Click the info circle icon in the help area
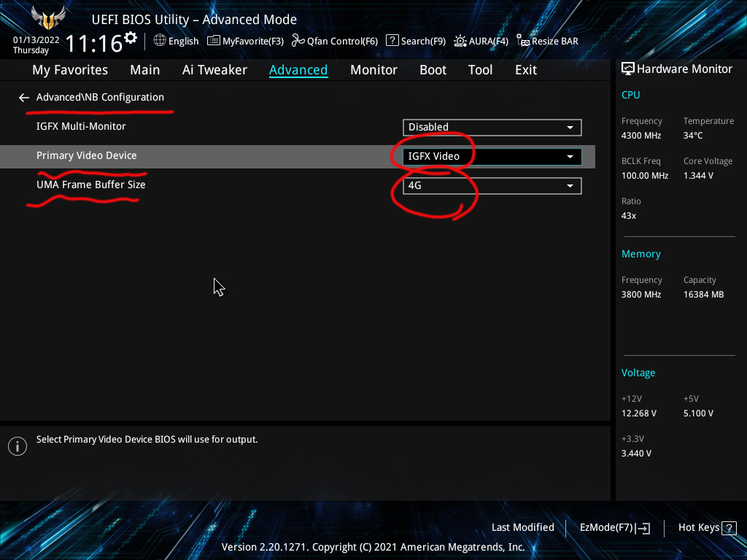The height and width of the screenshot is (560, 747). click(x=18, y=446)
